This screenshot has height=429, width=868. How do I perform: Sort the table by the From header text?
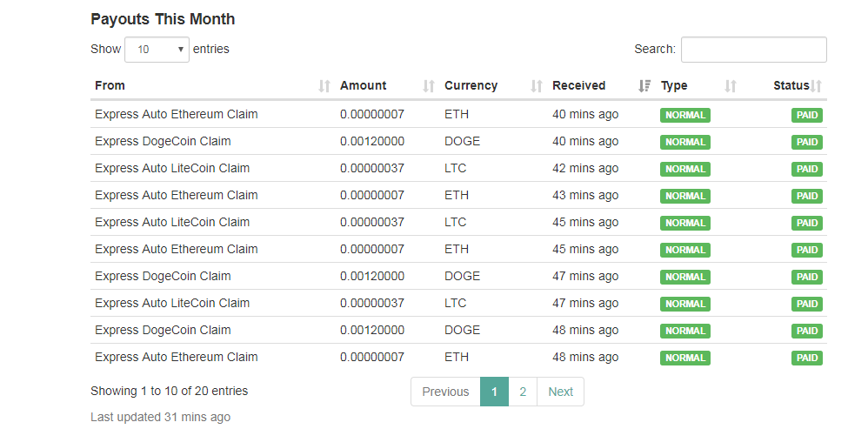pos(110,85)
